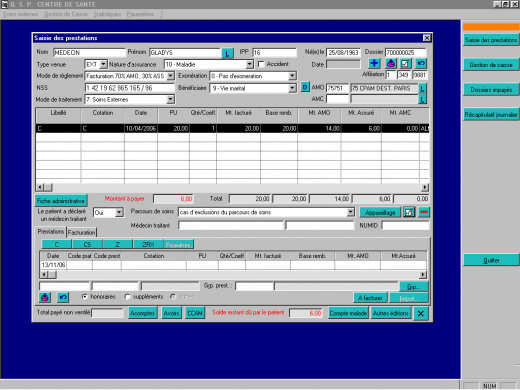
Task: Select the honoraires radio button
Action: (x=85, y=296)
